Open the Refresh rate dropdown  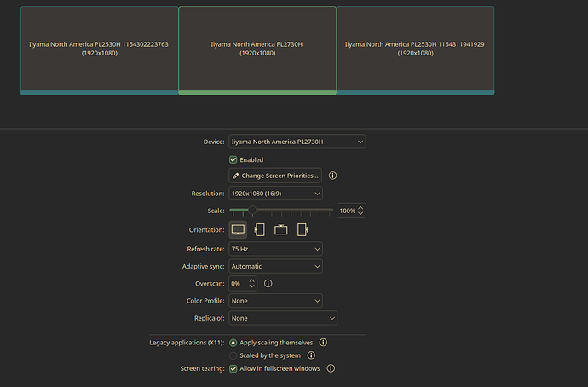pos(275,249)
